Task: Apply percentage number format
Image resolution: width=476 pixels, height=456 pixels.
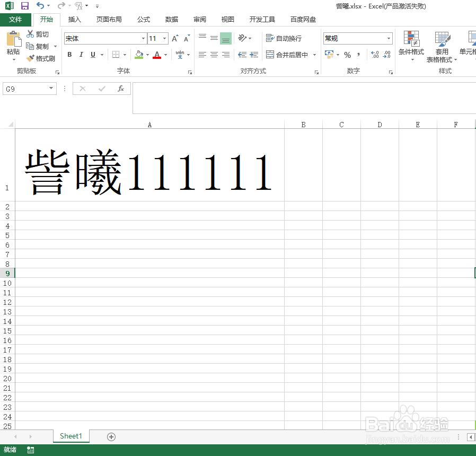Action: click(348, 55)
